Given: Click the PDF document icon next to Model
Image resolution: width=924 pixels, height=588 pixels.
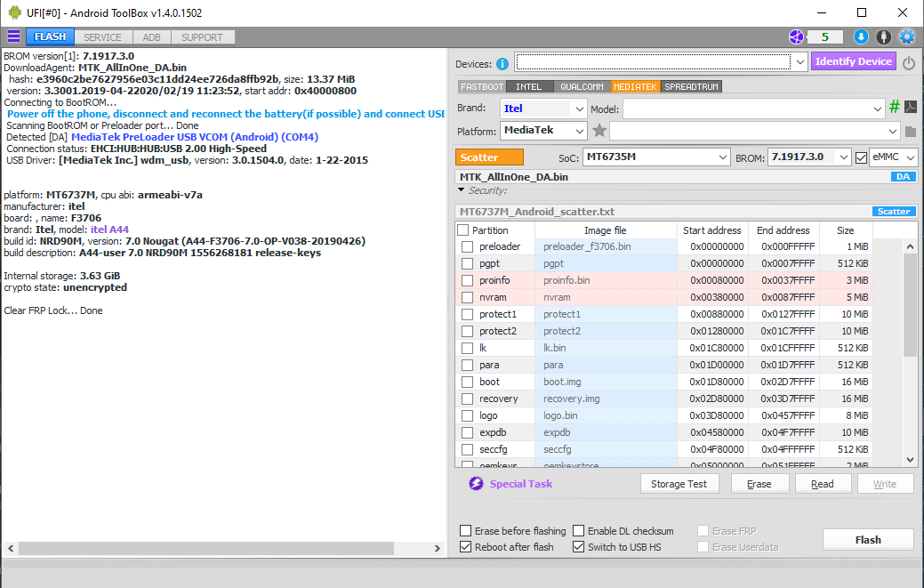Looking at the screenshot, I should (911, 107).
